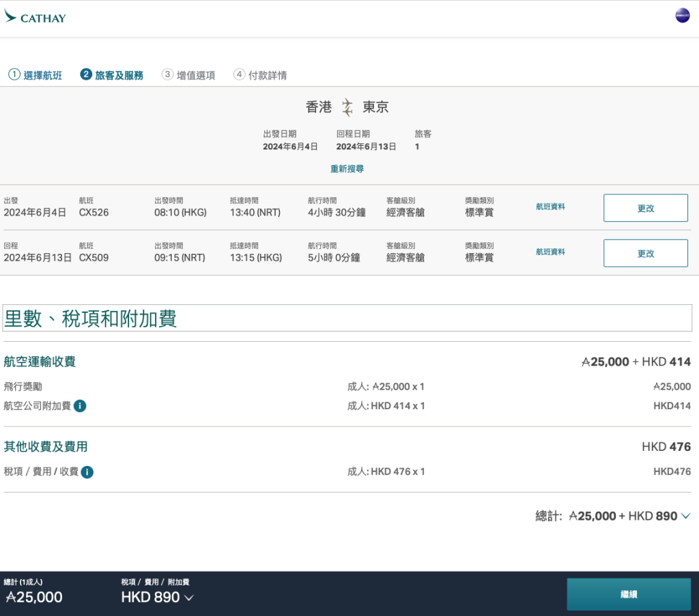Click flight number CX526
699x616 pixels.
coord(94,212)
